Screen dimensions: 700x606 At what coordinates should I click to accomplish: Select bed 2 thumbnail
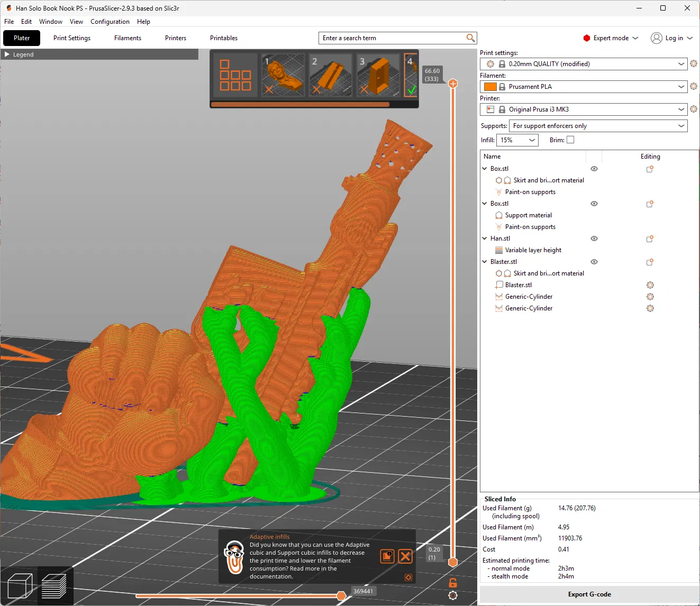tap(331, 75)
